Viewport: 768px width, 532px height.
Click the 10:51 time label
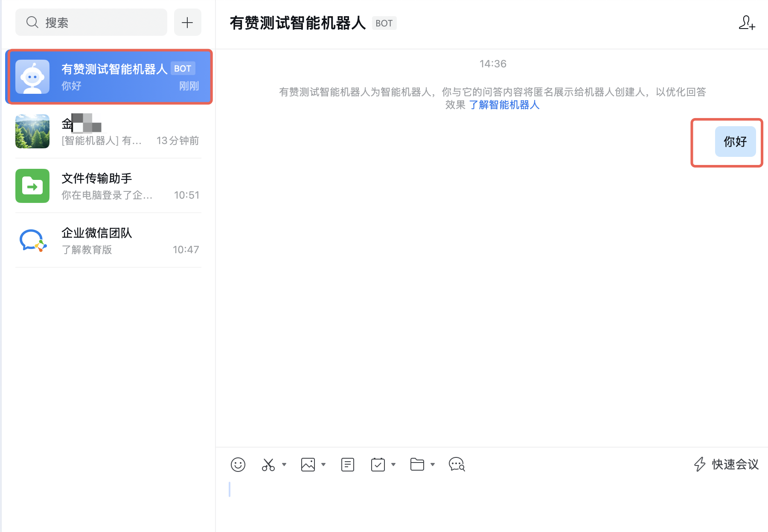pos(186,195)
